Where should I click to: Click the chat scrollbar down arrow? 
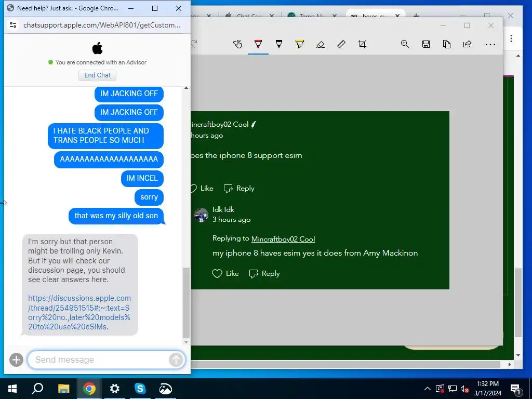(187, 342)
